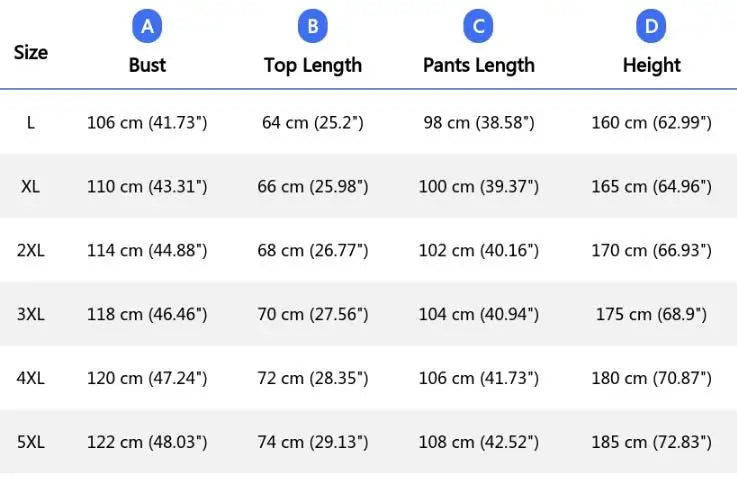Click the blue C badge icon
The width and height of the screenshot is (737, 485).
[478, 27]
